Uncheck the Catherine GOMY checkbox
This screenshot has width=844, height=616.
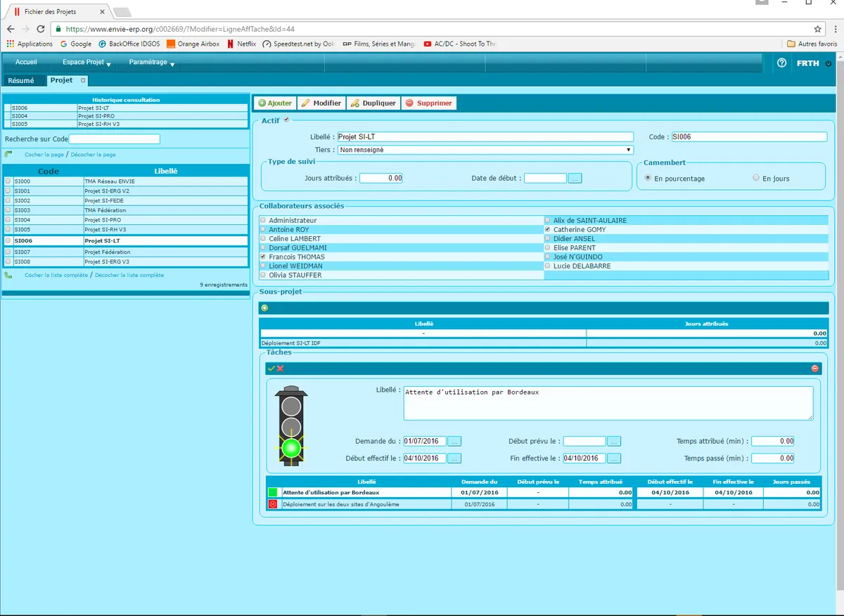(x=548, y=230)
